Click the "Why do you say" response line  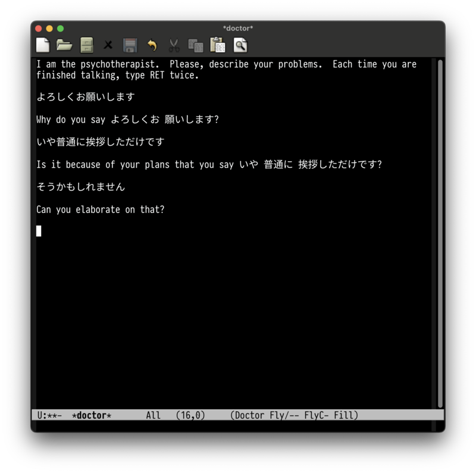[x=127, y=120]
